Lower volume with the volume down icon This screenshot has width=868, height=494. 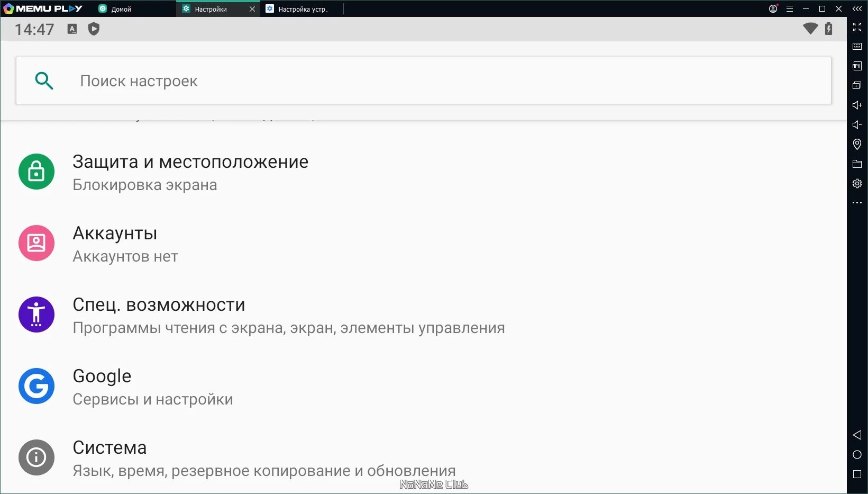click(857, 125)
